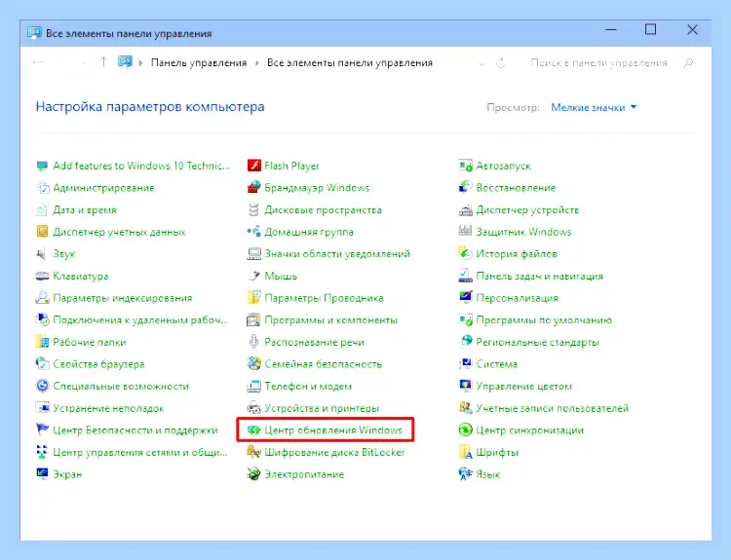Image resolution: width=731 pixels, height=560 pixels.
Task: Click the Диспетчер учетных данных icon
Action: click(42, 232)
